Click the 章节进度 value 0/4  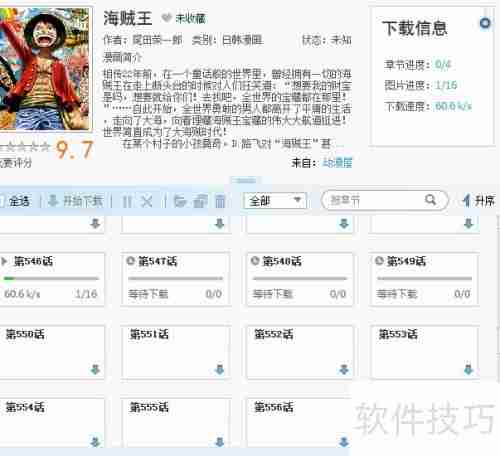pyautogui.click(x=443, y=64)
